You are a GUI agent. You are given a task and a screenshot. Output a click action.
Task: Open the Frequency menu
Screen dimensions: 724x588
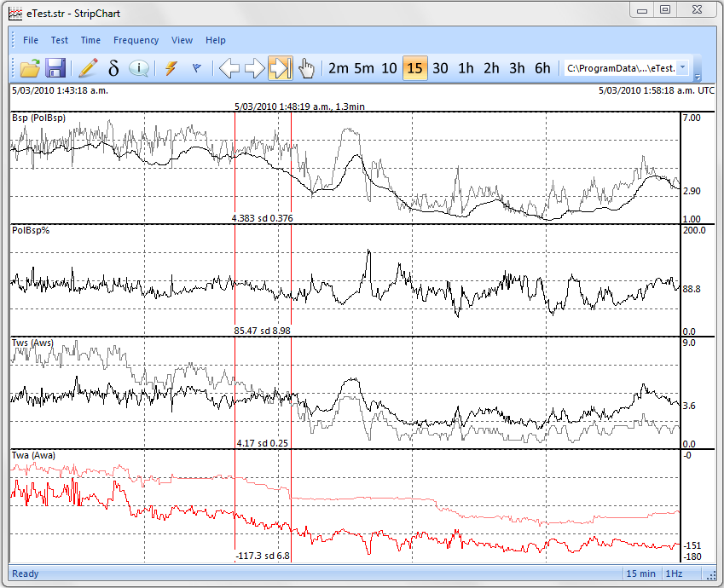click(136, 40)
